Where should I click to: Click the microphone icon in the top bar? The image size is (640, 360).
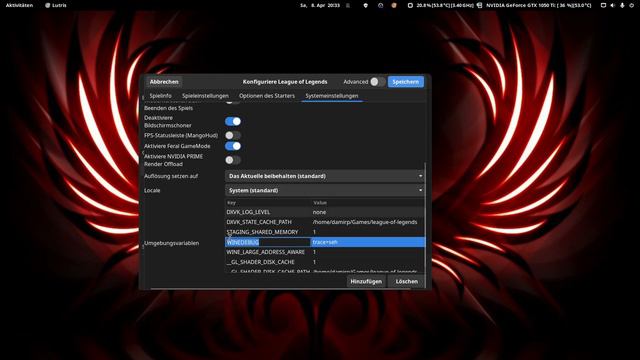point(622,5)
